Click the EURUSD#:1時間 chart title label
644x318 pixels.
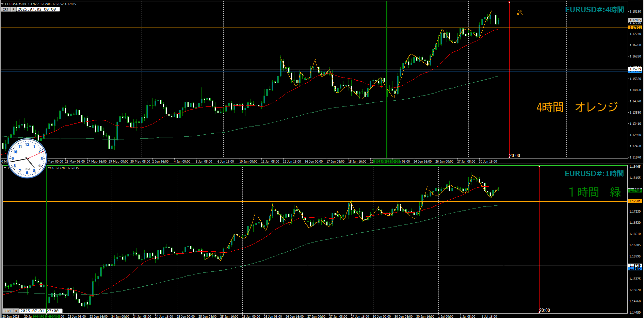coord(594,173)
